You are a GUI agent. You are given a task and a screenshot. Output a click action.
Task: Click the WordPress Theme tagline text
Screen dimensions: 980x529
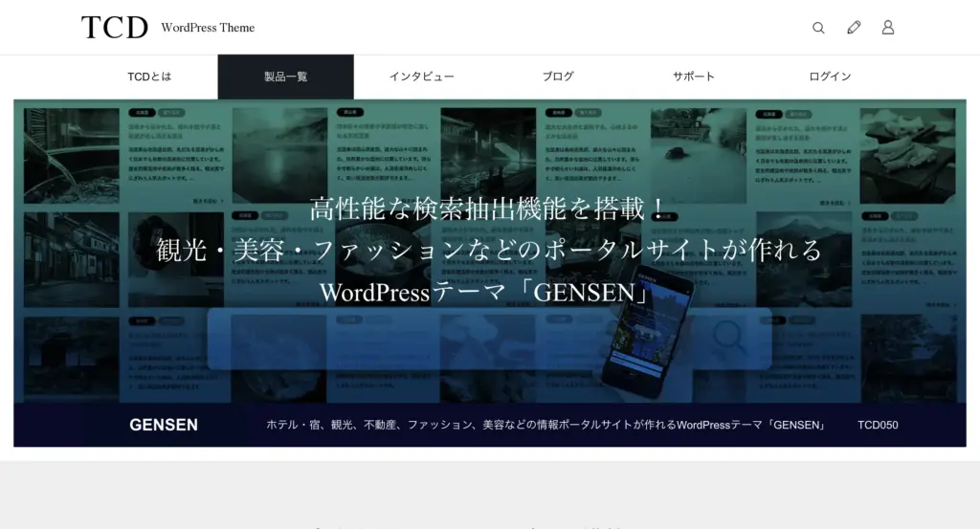(208, 28)
